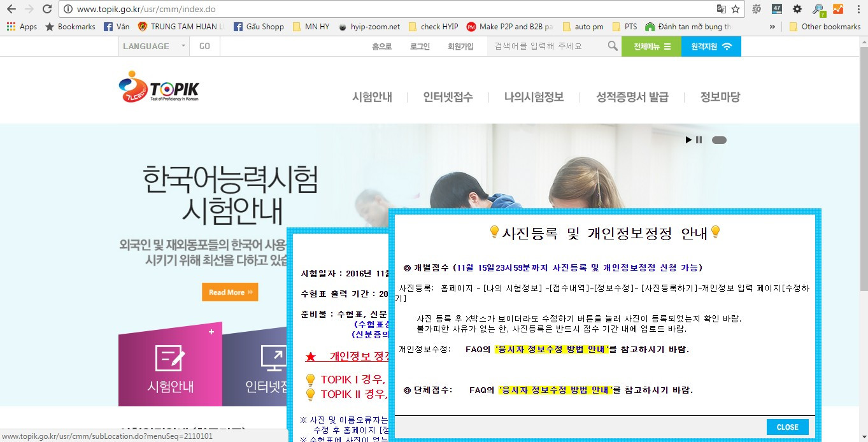Reload the page with the refresh icon
Image resolution: width=868 pixels, height=442 pixels.
[x=47, y=9]
